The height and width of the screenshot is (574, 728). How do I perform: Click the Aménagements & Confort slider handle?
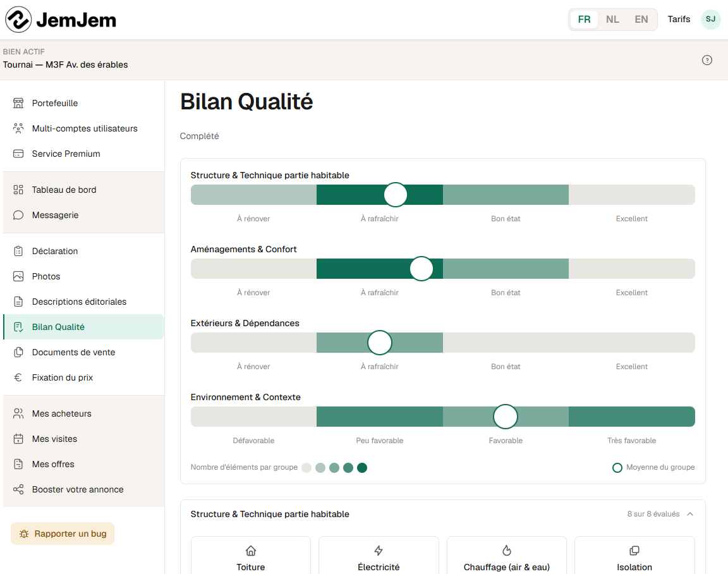[x=422, y=269]
